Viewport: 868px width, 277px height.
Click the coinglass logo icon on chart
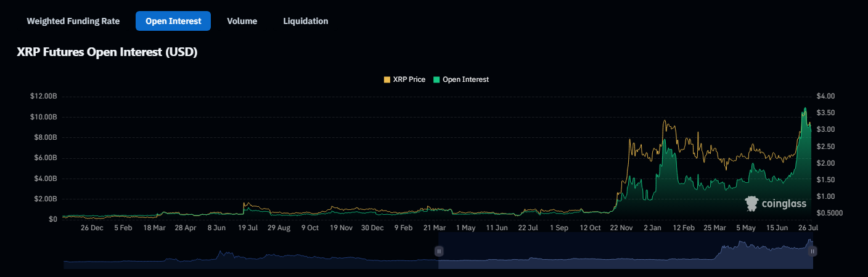pyautogui.click(x=751, y=204)
